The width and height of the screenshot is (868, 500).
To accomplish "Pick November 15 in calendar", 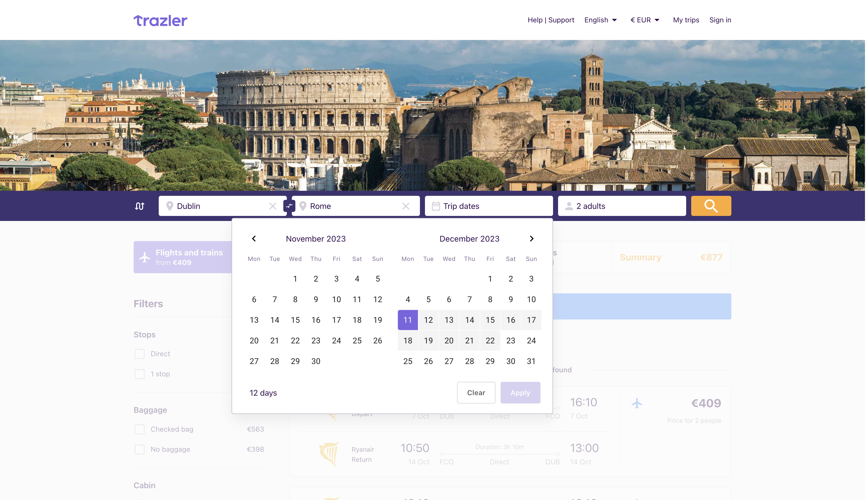I will click(x=295, y=320).
